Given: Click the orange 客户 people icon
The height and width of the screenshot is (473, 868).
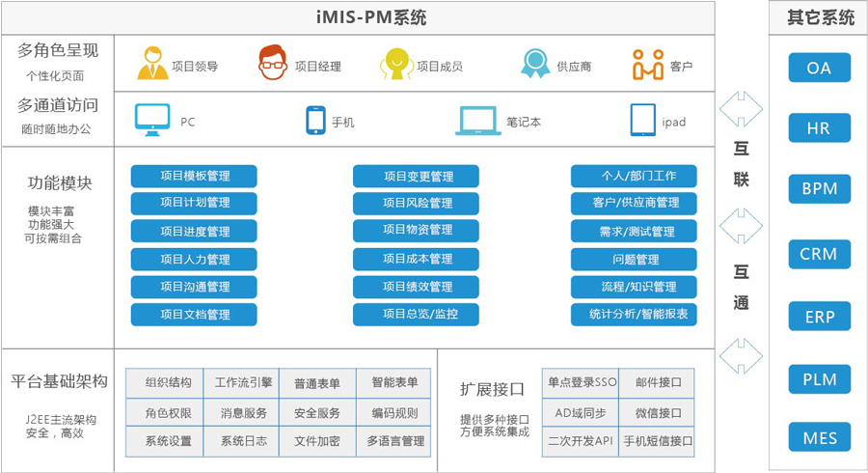Looking at the screenshot, I should pos(648,65).
